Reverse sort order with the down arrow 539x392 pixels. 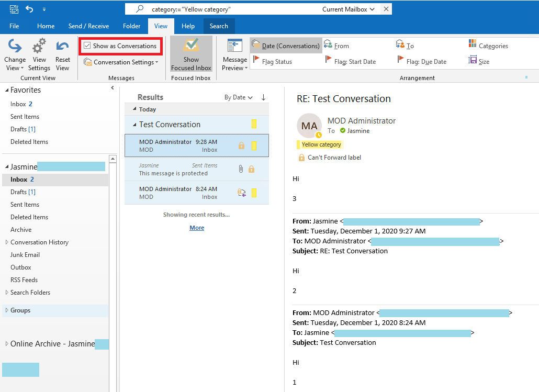click(x=263, y=97)
